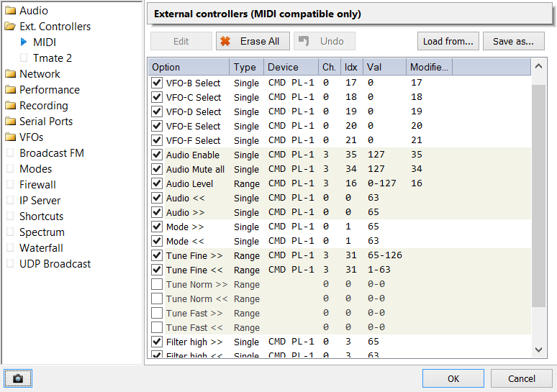The image size is (557, 392).
Task: Enable the Tune Fast << checkbox
Action: click(x=157, y=327)
